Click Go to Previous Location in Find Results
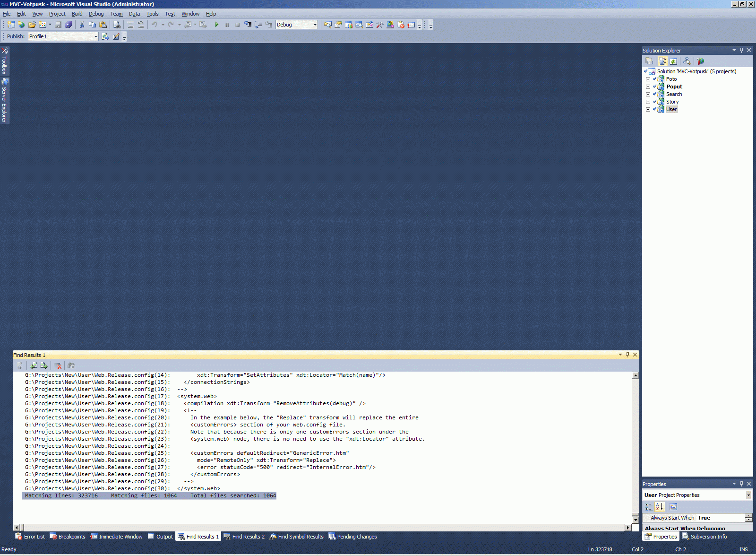This screenshot has height=556, width=756. coord(34,365)
